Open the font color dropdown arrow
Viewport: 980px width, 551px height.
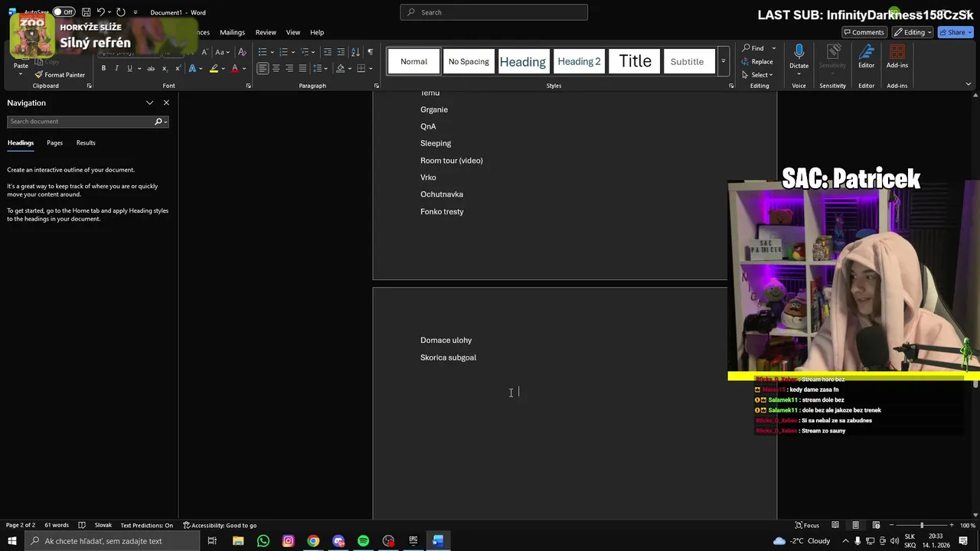coord(244,68)
